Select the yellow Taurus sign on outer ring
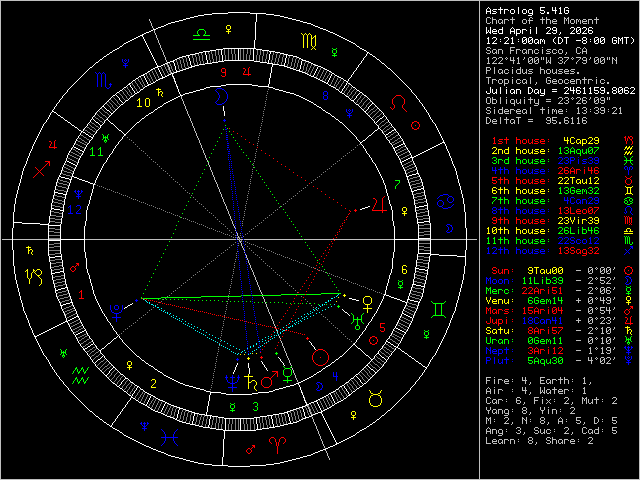 point(375,398)
